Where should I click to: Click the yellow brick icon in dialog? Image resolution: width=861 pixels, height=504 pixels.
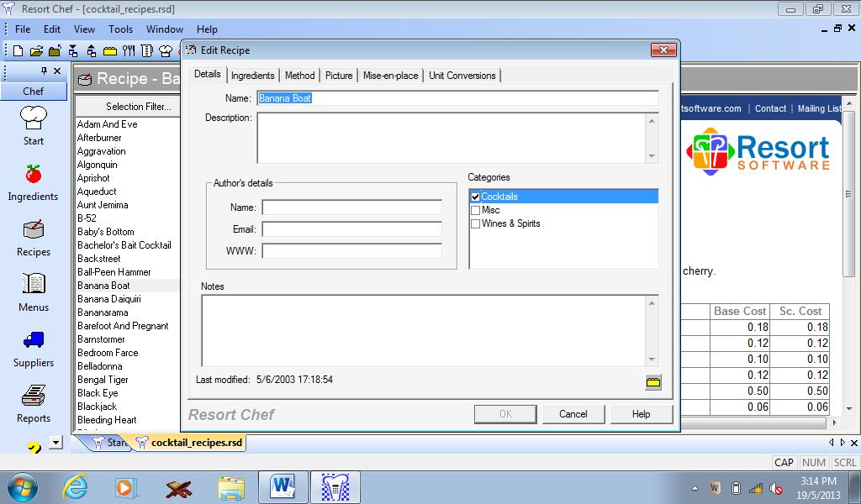[652, 382]
